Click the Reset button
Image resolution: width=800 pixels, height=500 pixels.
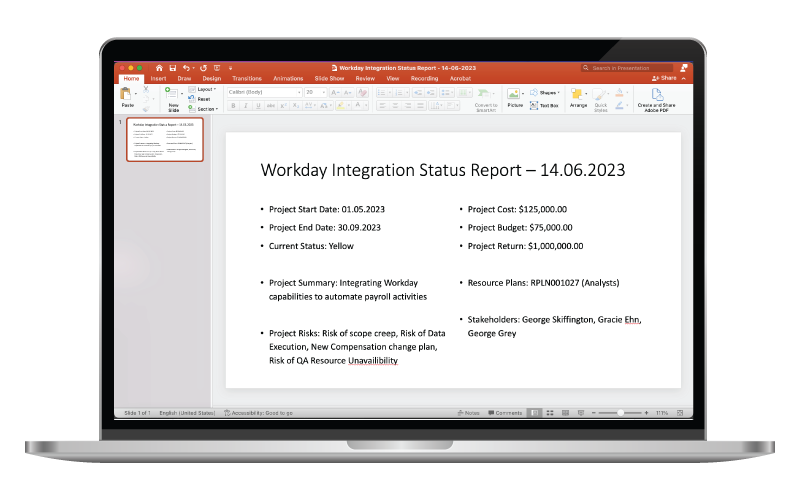pos(203,99)
